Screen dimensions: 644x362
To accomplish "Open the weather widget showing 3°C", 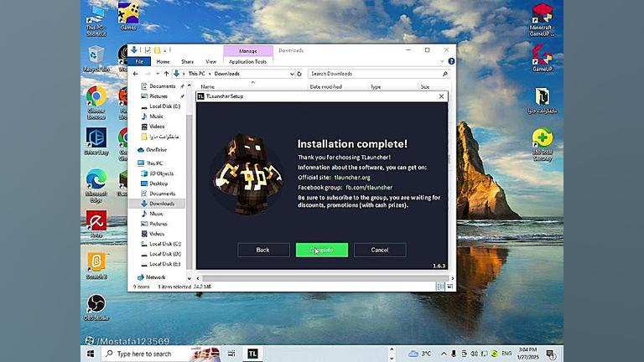I will tap(420, 354).
